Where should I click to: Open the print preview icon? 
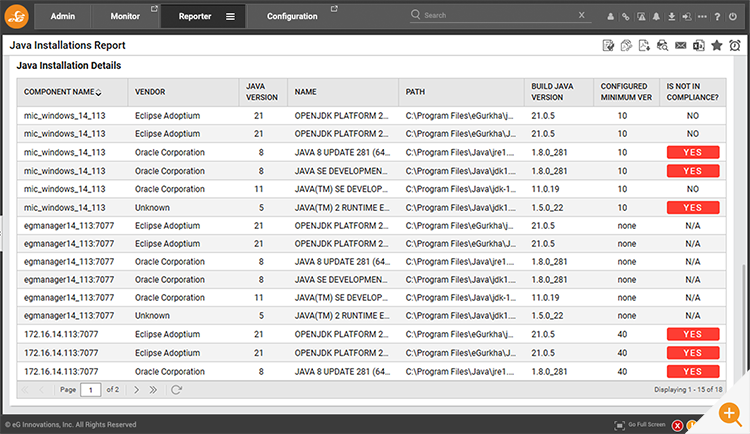pos(662,45)
